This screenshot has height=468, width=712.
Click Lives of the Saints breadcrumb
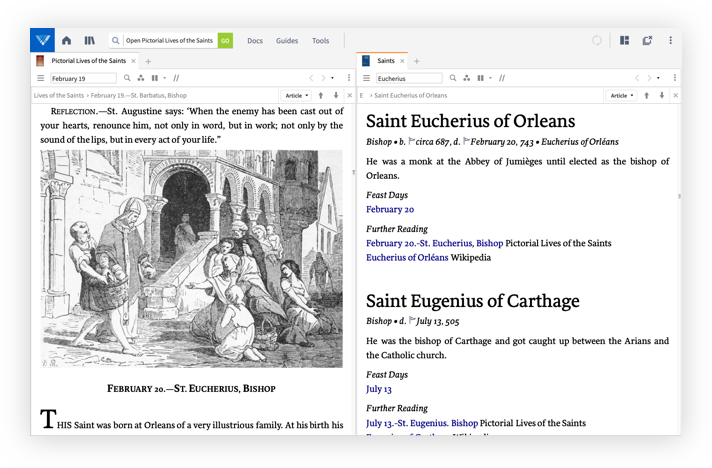pyautogui.click(x=59, y=95)
